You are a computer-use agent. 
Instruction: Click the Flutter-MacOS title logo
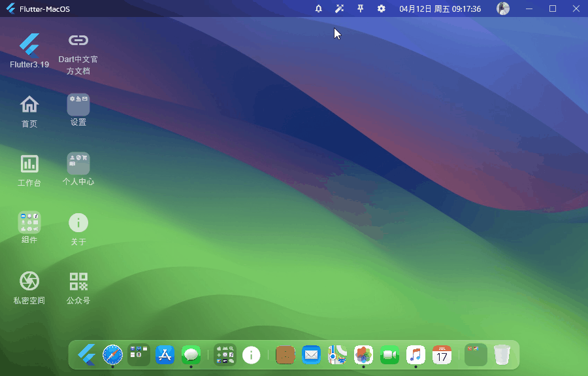[x=11, y=9]
